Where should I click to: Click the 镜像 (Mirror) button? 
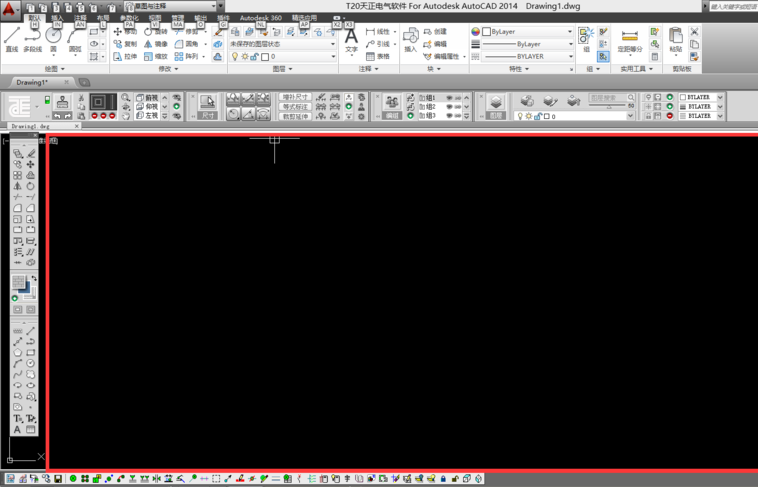(x=156, y=44)
